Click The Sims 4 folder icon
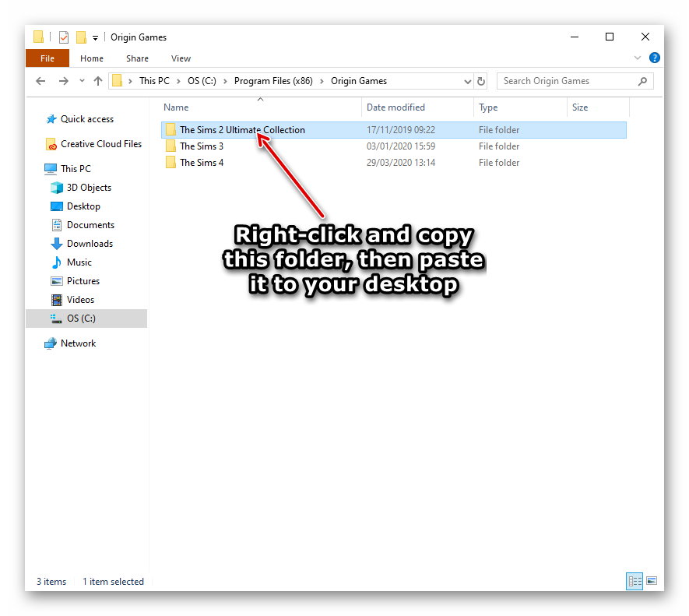 pos(170,163)
